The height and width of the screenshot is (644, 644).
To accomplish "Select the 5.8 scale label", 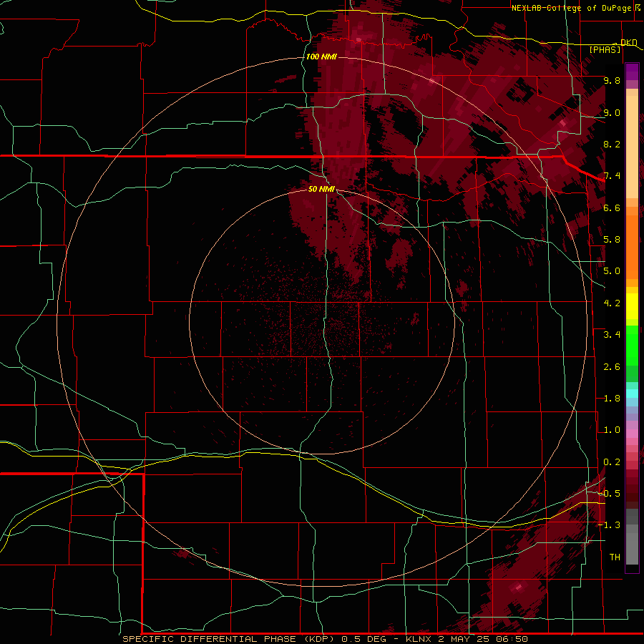I will pos(612,240).
